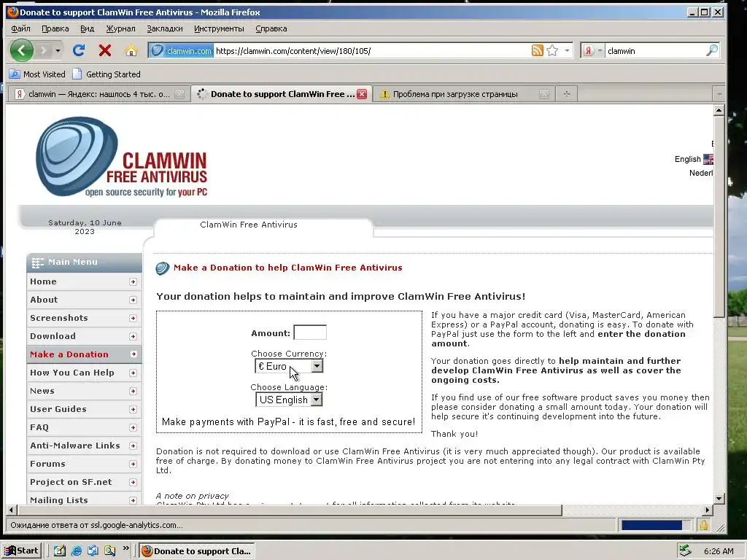Open the Yandex search engine selector
Image resolution: width=747 pixels, height=560 pixels.
[x=592, y=50]
